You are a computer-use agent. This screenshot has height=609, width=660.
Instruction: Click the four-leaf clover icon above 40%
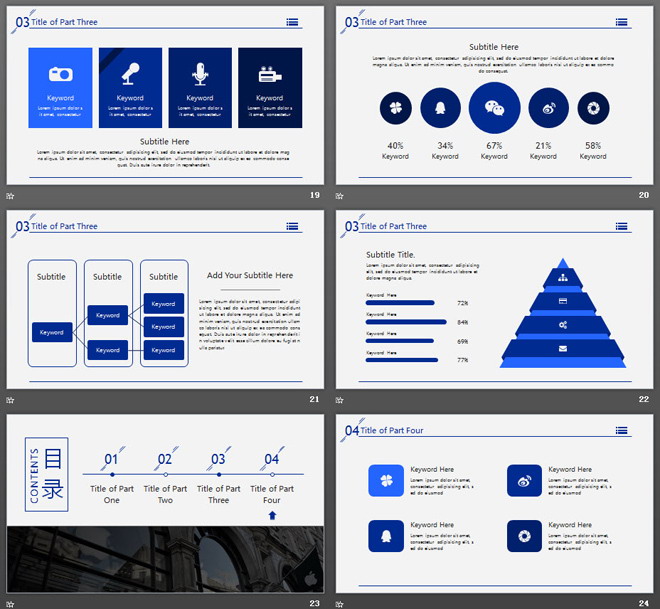pos(395,108)
